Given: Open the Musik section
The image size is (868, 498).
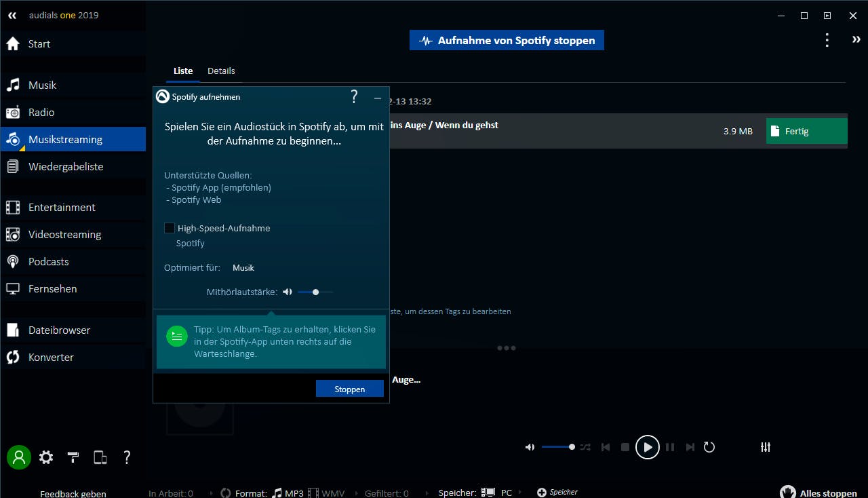Looking at the screenshot, I should point(73,85).
